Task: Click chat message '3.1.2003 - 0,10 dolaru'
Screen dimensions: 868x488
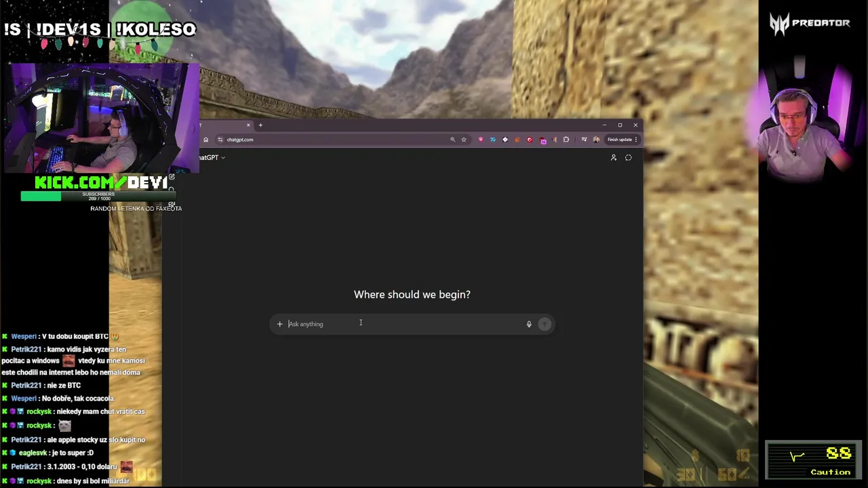Action: pyautogui.click(x=82, y=467)
